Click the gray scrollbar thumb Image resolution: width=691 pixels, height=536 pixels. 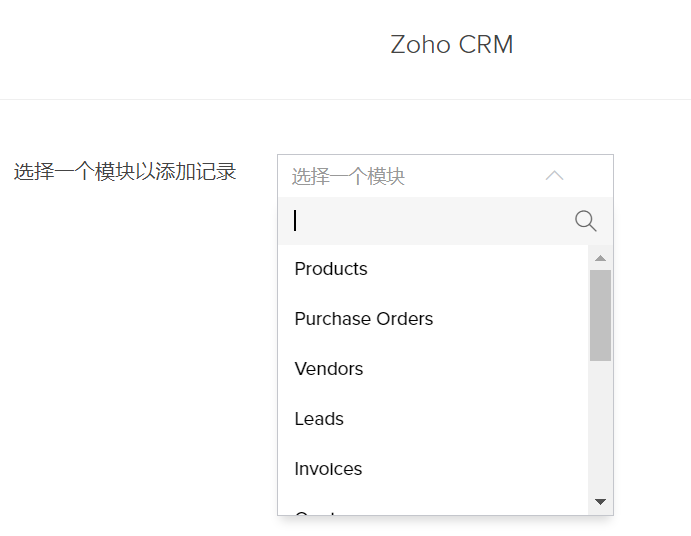click(x=600, y=315)
